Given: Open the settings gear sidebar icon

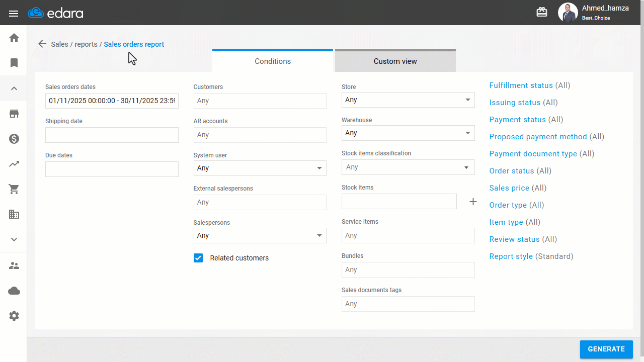Looking at the screenshot, I should coord(14,316).
